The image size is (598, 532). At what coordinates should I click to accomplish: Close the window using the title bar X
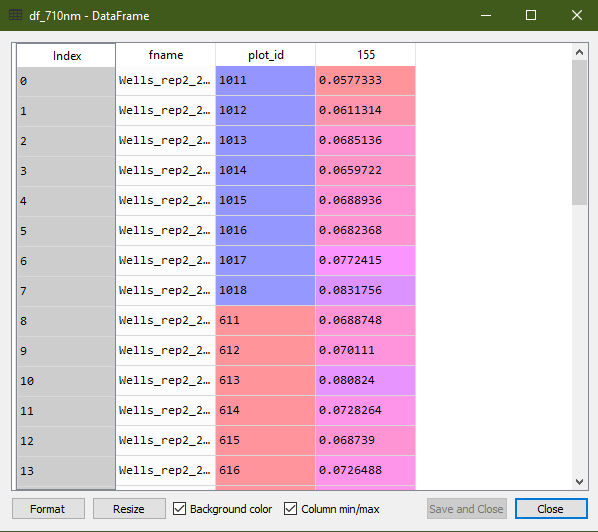(x=577, y=15)
